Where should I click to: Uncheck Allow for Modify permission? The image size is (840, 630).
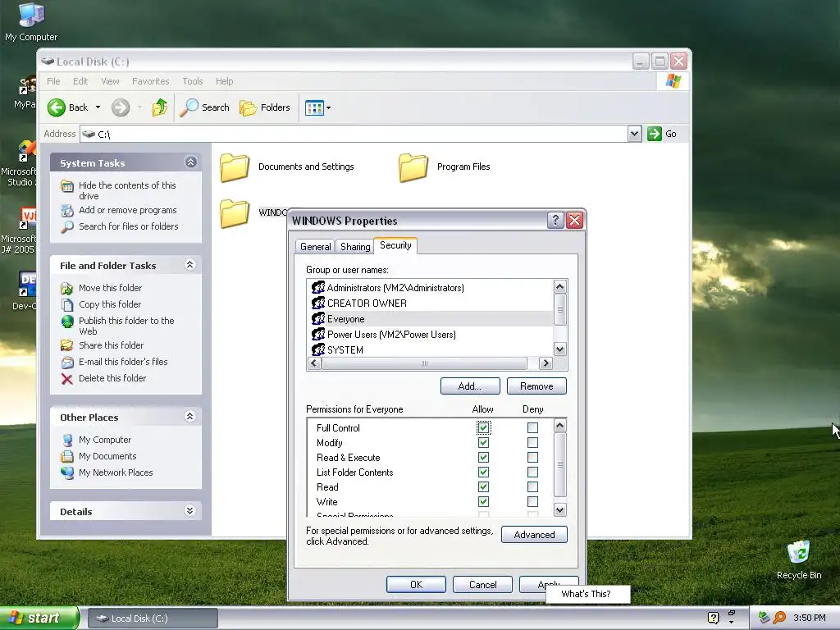tap(483, 443)
